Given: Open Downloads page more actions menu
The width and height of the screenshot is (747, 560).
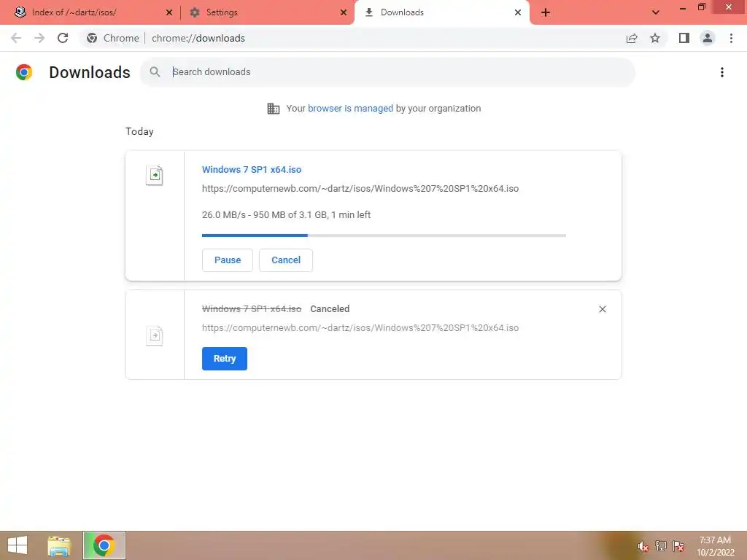Looking at the screenshot, I should click(x=722, y=72).
